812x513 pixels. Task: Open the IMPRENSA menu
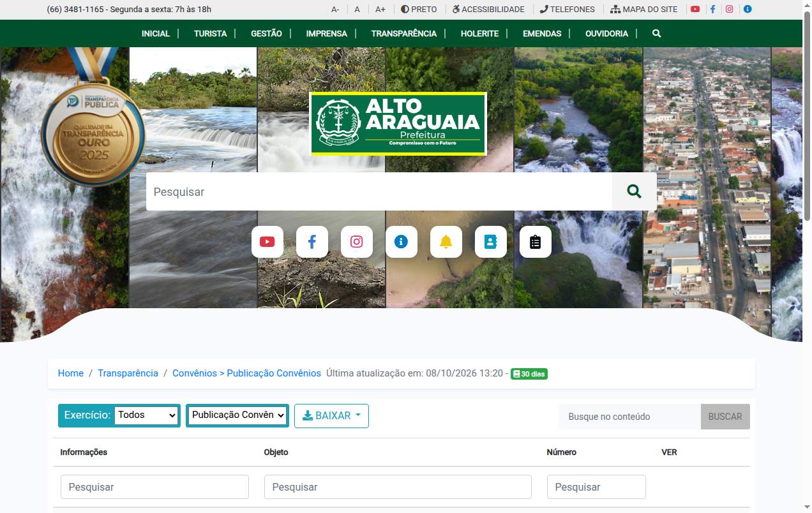click(327, 33)
